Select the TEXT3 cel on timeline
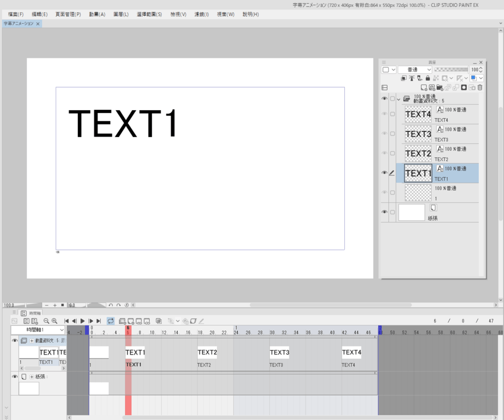This screenshot has height=420, width=504. pos(279,352)
